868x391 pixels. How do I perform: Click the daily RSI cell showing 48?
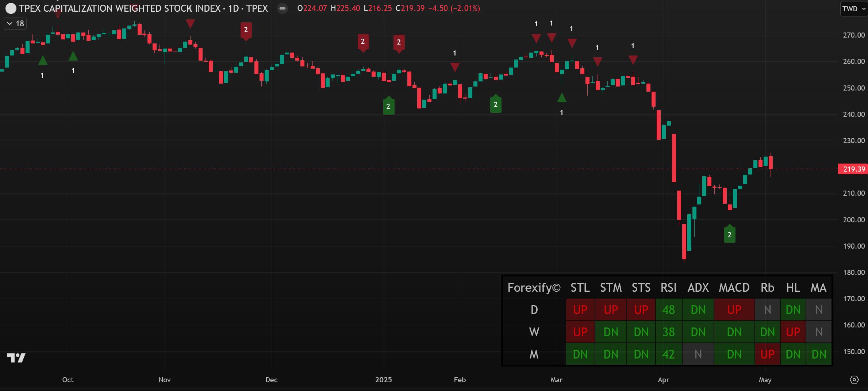[668, 310]
